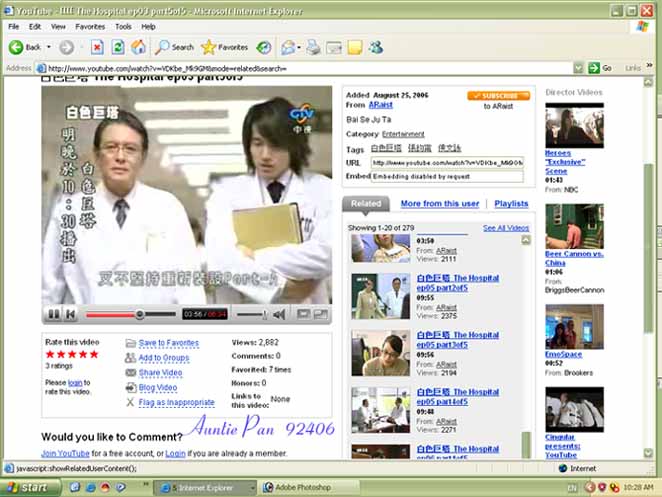Click the Edit page toolbar icon
The image size is (662, 497).
point(334,48)
